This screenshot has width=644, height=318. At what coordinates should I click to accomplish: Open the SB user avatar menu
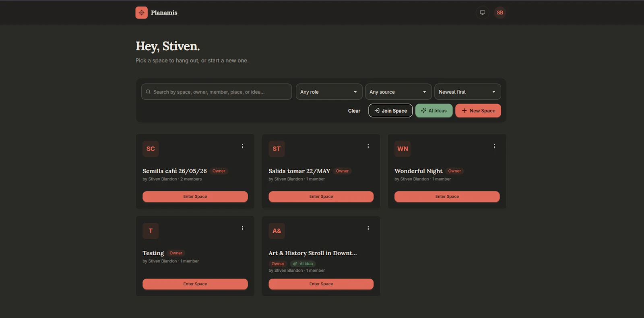(500, 12)
